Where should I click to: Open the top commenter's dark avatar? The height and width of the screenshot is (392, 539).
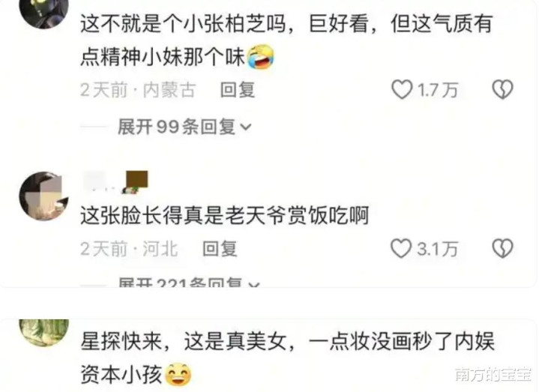click(43, 13)
